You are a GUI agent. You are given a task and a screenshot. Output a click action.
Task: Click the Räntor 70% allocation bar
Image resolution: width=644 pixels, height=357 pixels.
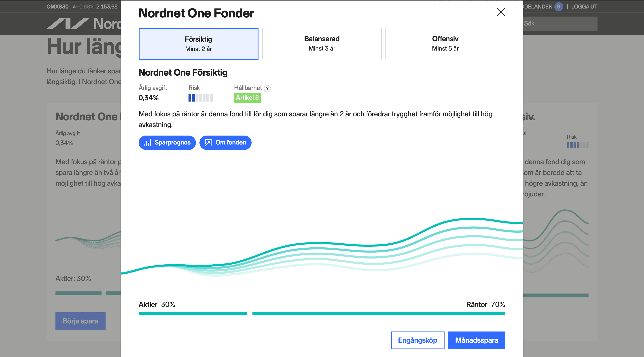click(379, 314)
